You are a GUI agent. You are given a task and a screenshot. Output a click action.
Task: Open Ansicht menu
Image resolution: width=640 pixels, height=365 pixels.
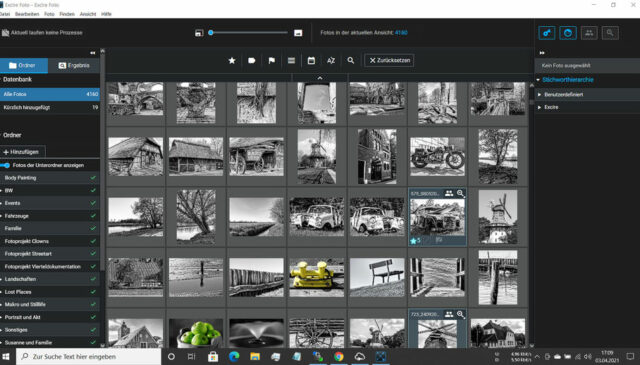point(88,14)
